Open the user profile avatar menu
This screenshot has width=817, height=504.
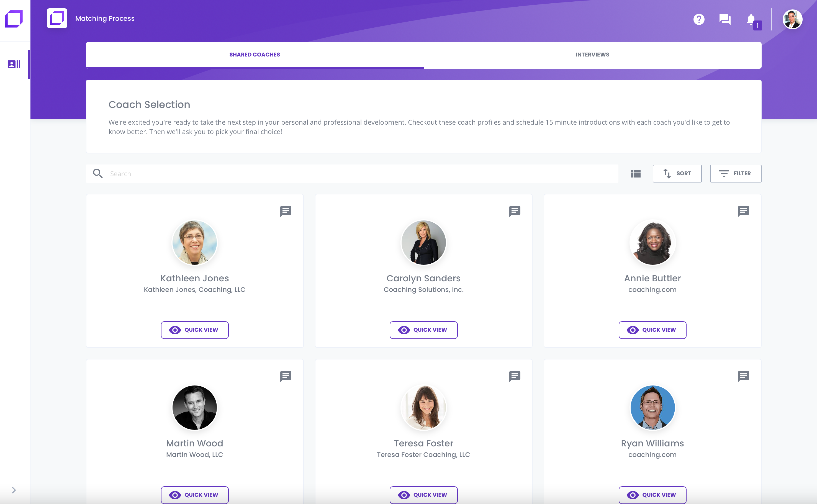pyautogui.click(x=792, y=19)
